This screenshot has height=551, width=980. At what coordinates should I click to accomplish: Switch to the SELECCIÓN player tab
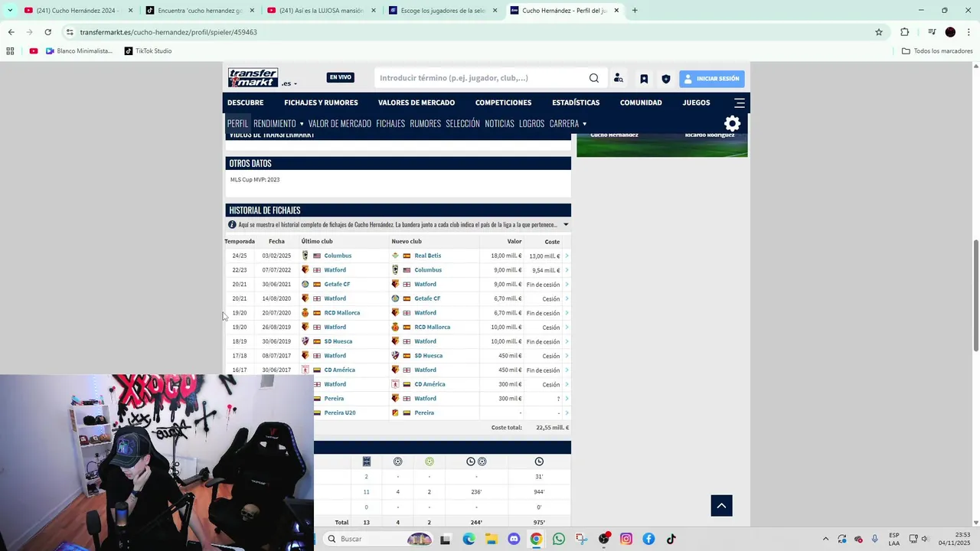[x=462, y=123]
